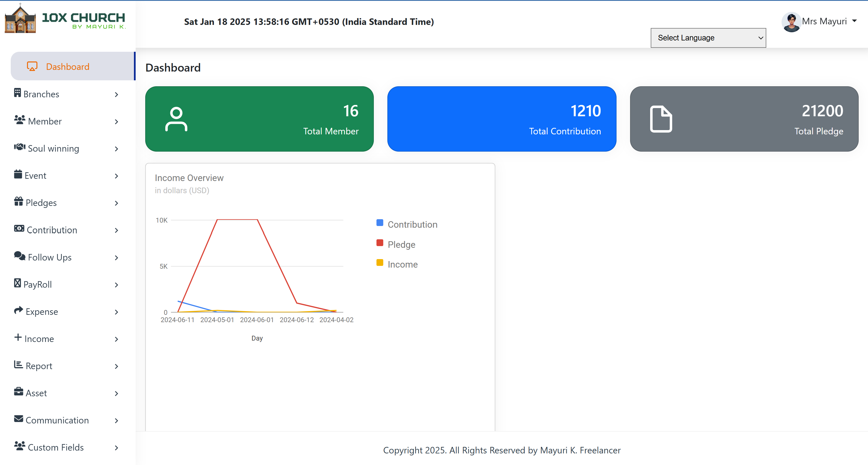
Task: Expand the Follow Ups submenu chevron
Action: pyautogui.click(x=116, y=258)
